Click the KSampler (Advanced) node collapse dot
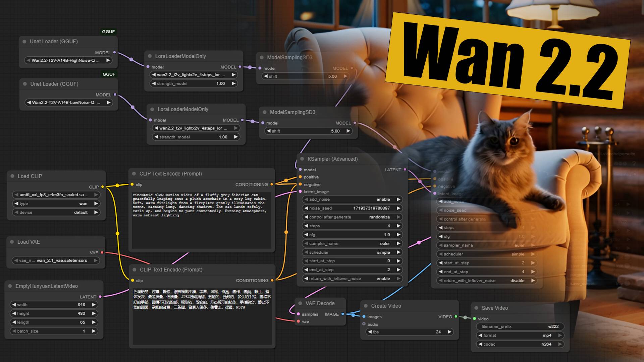Image resolution: width=644 pixels, height=362 pixels. (x=302, y=159)
